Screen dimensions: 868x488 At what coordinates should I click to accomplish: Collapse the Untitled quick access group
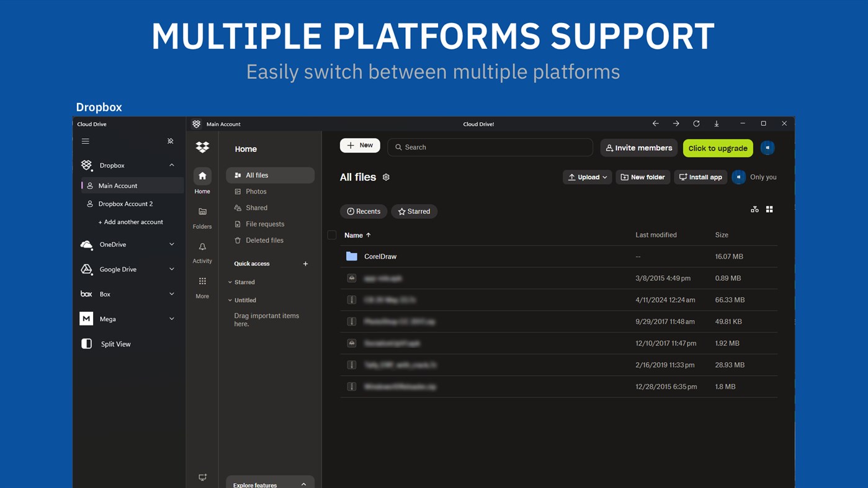(230, 300)
